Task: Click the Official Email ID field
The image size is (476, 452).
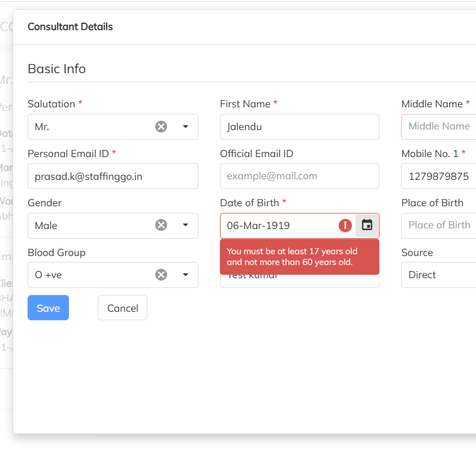Action: (x=299, y=176)
